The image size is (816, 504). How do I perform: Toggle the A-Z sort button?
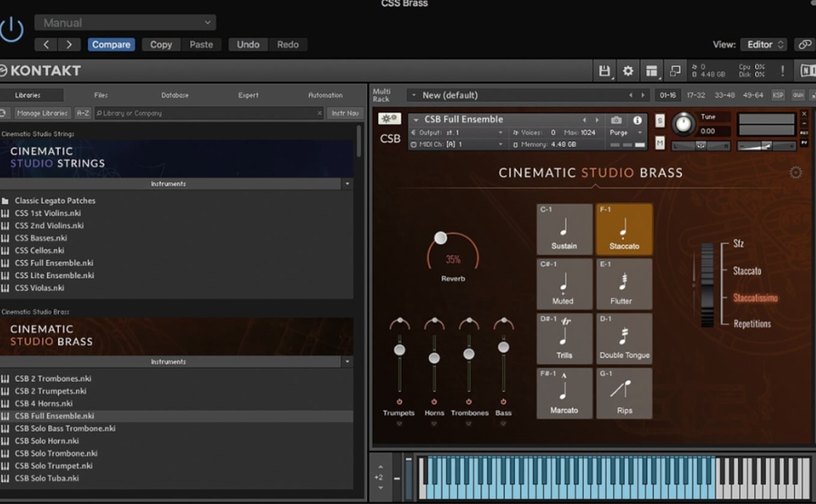coord(83,113)
